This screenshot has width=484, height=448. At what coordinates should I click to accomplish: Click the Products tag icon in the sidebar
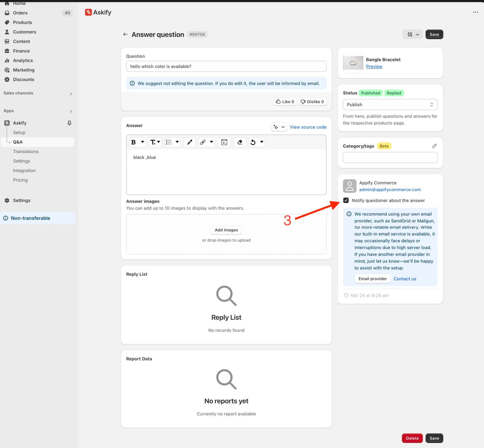[x=7, y=22]
